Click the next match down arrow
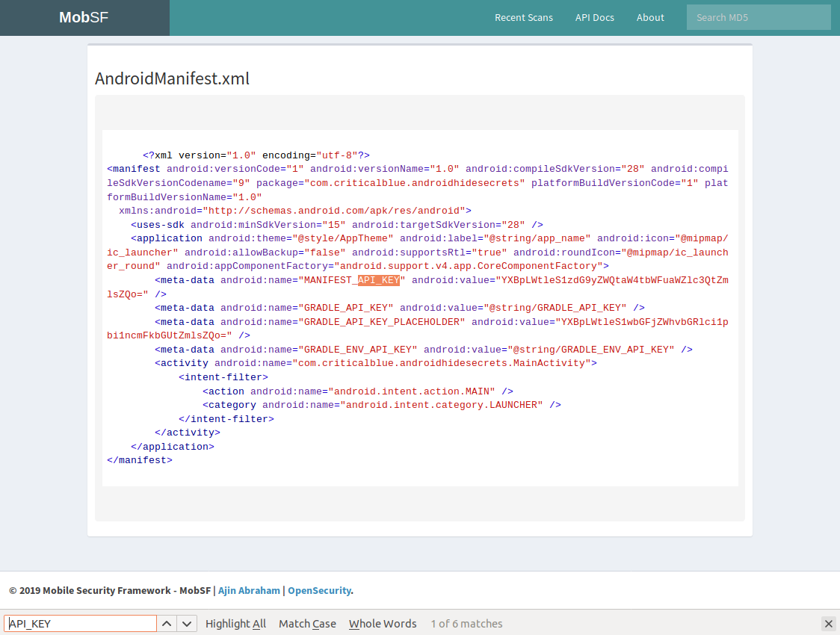Viewport: 840px width, 635px height. (185, 623)
